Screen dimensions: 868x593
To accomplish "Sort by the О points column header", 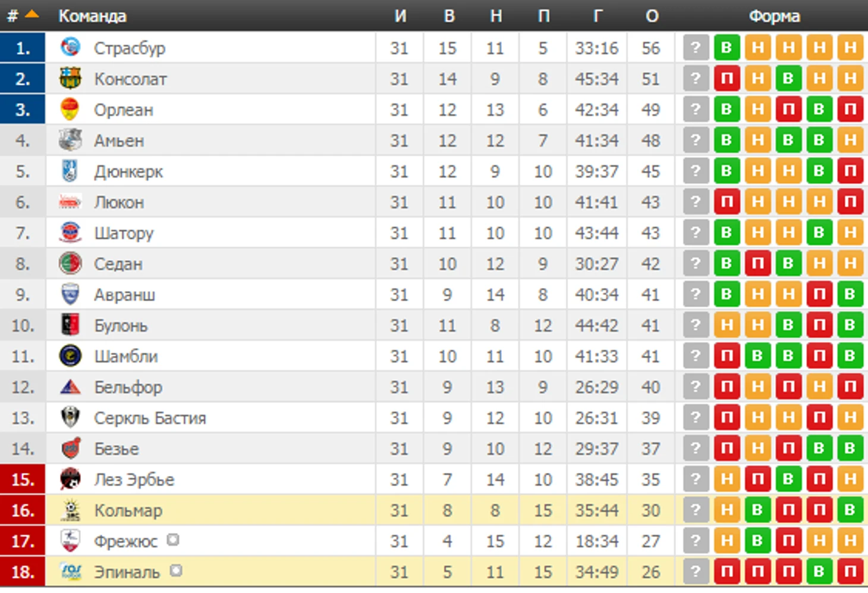I will tap(652, 16).
